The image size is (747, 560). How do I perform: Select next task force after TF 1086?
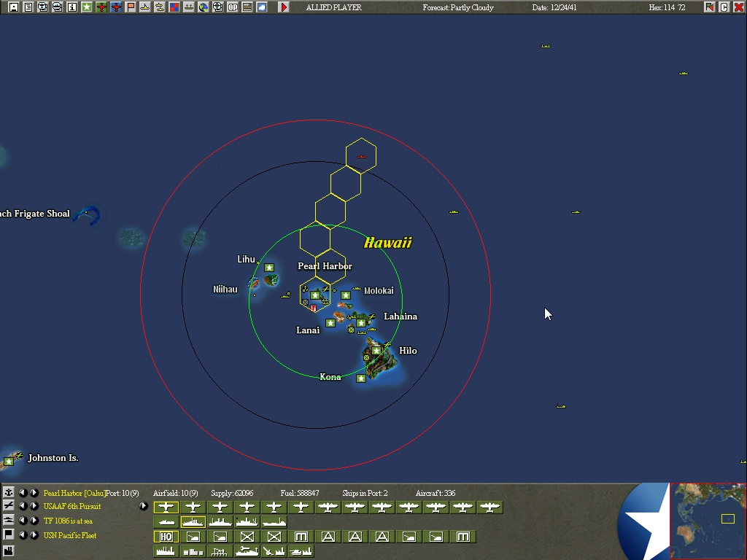tap(34, 521)
